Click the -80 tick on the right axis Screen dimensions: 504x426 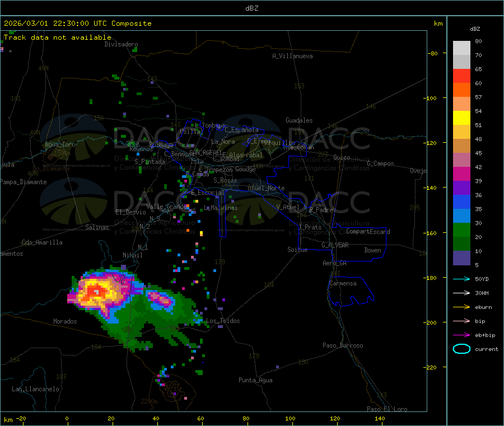433,53
